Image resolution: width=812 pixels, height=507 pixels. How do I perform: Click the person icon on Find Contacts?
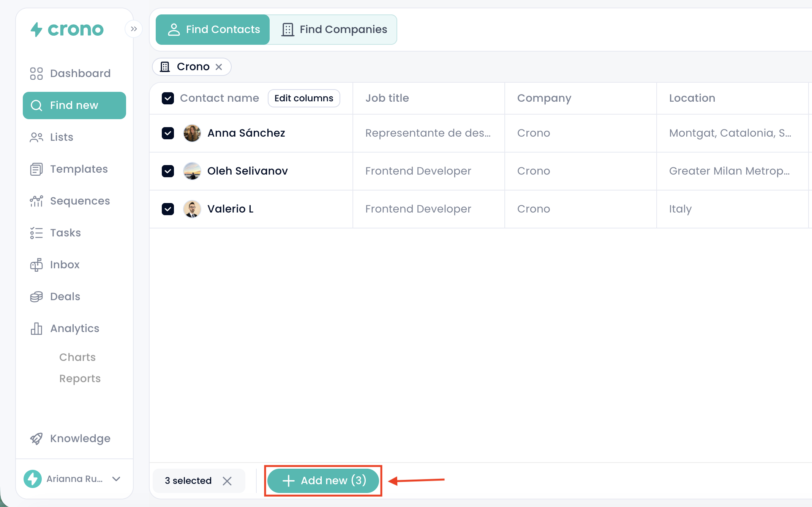click(174, 30)
